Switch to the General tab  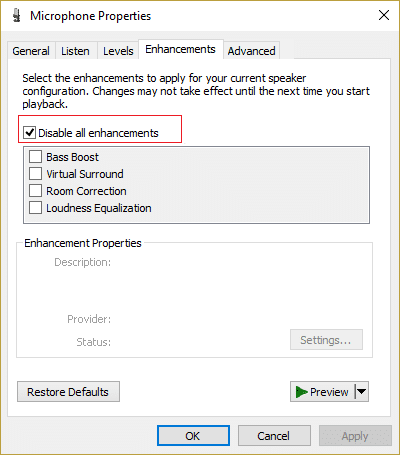point(31,51)
